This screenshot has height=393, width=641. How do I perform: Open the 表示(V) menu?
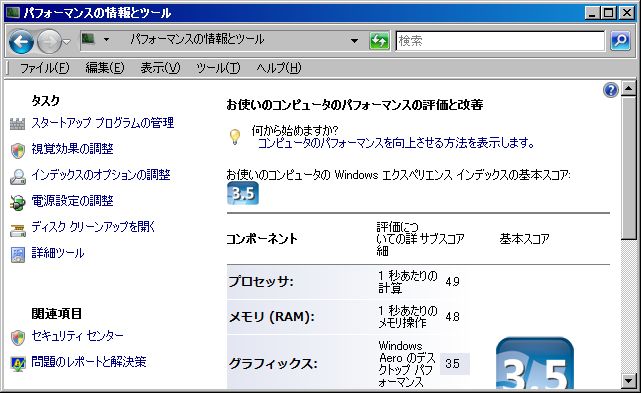160,67
